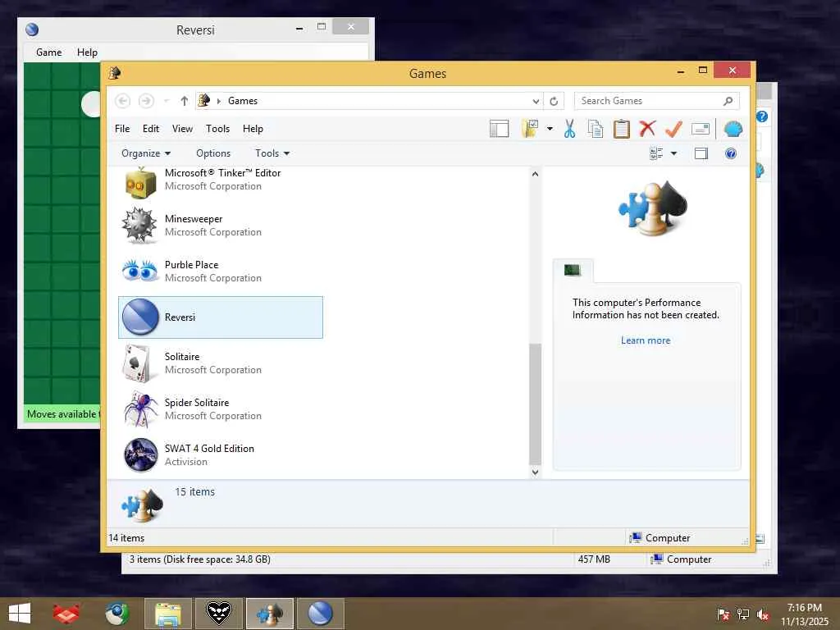The image size is (840, 630).
Task: Click the Spider Solitaire name text
Action: 197,402
